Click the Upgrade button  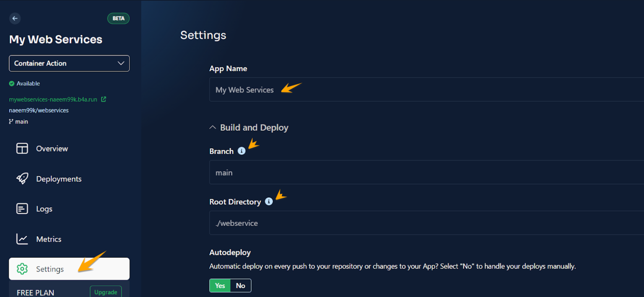tap(106, 291)
